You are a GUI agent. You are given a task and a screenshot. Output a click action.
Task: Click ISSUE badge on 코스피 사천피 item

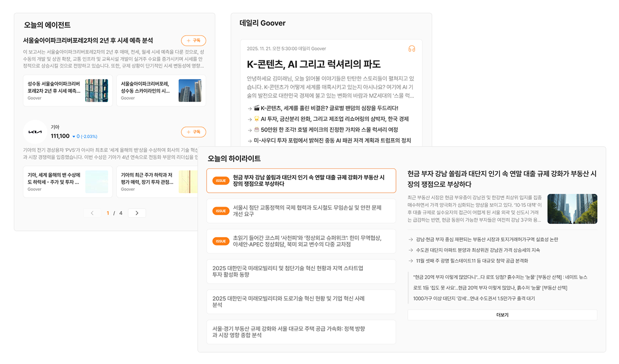tap(220, 241)
